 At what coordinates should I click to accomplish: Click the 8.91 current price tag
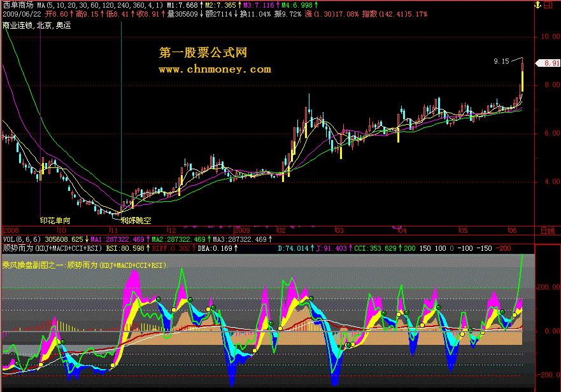coord(549,63)
